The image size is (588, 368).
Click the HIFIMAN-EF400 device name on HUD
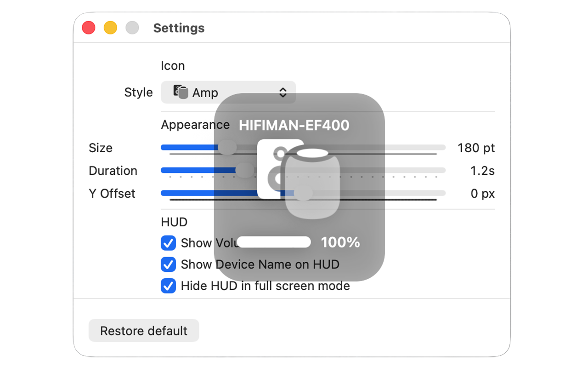point(294,125)
